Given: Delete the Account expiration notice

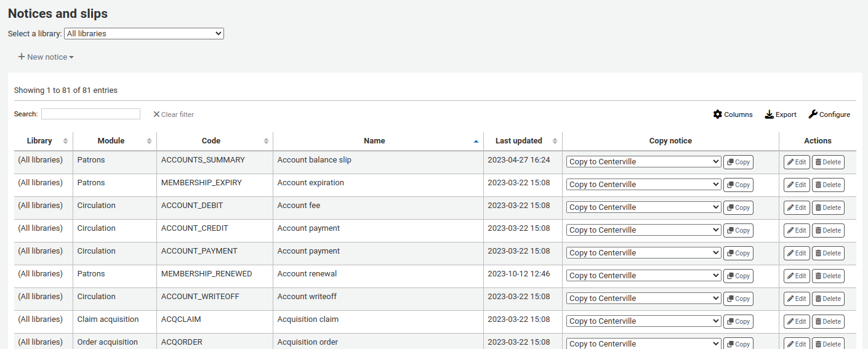Looking at the screenshot, I should 828,185.
